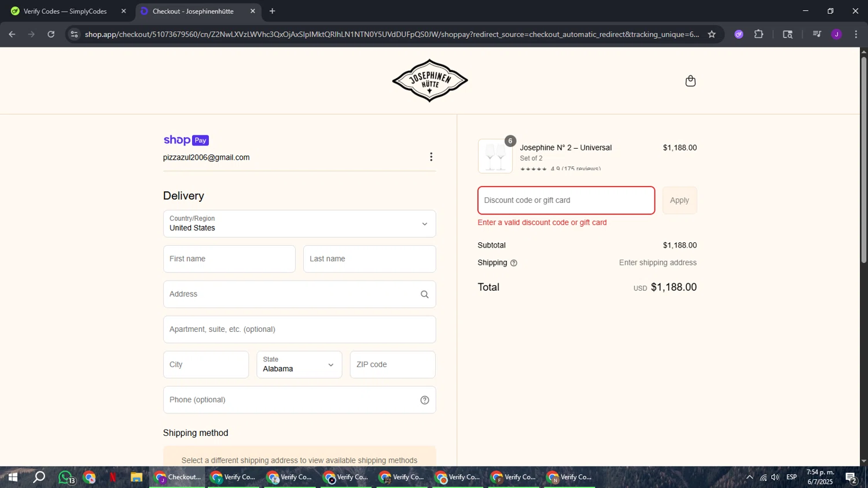Image resolution: width=868 pixels, height=488 pixels.
Task: Click 'Enter a valid discount code' error text
Action: pyautogui.click(x=542, y=223)
